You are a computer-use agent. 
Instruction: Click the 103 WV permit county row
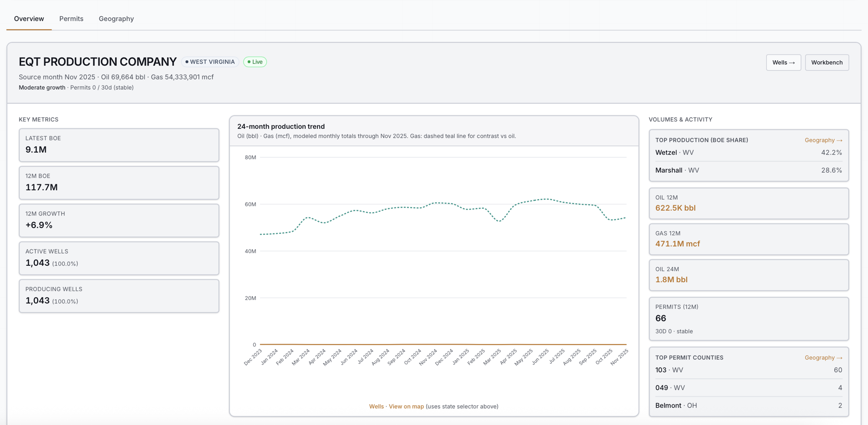click(748, 370)
